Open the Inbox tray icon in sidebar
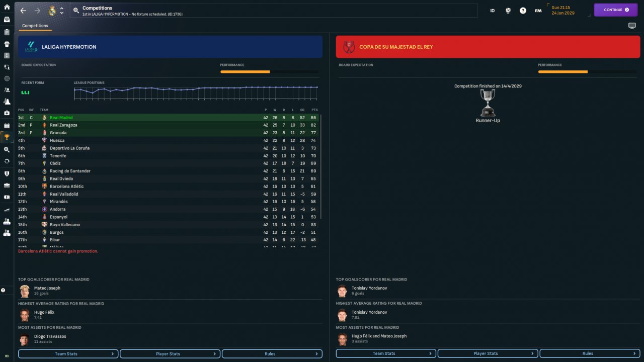Screen dimensions: 644x362 click(7, 20)
